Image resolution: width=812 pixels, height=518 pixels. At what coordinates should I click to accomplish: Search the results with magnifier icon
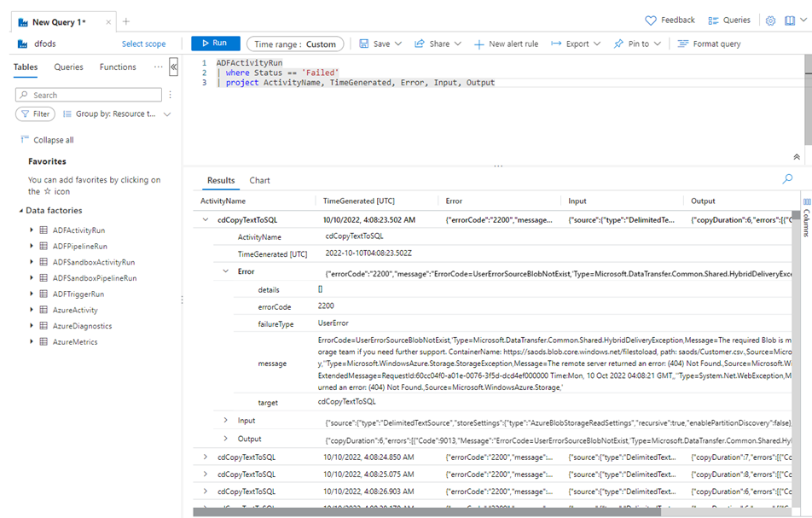(787, 178)
